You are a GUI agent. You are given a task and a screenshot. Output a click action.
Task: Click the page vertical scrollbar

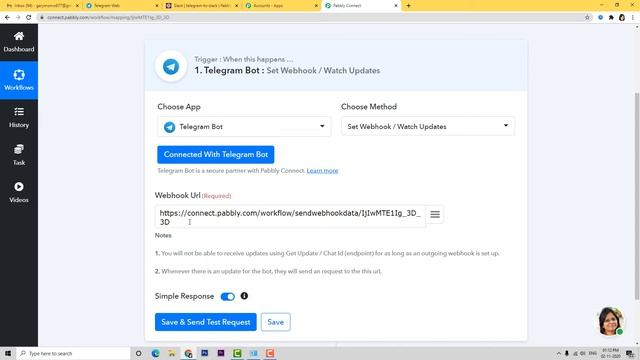pyautogui.click(x=637, y=196)
